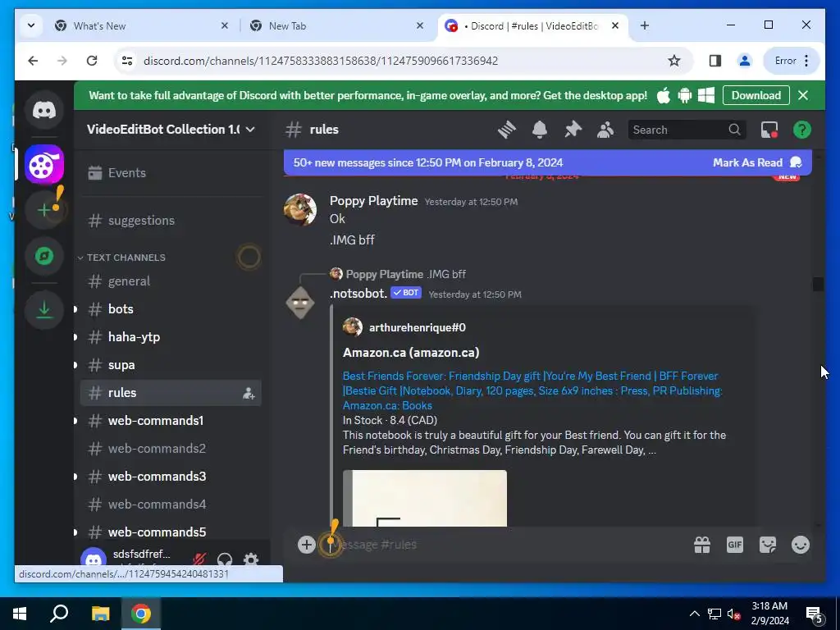Open the bots channel

point(171,309)
